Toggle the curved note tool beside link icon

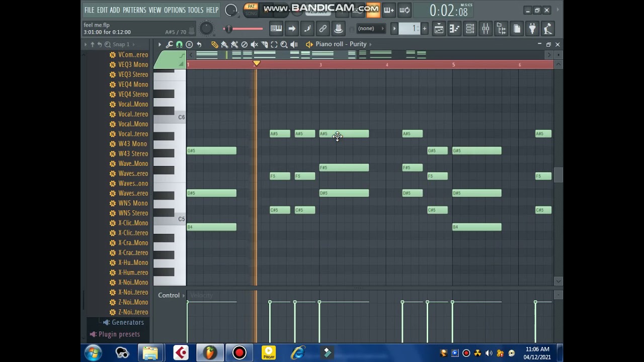pyautogui.click(x=307, y=29)
